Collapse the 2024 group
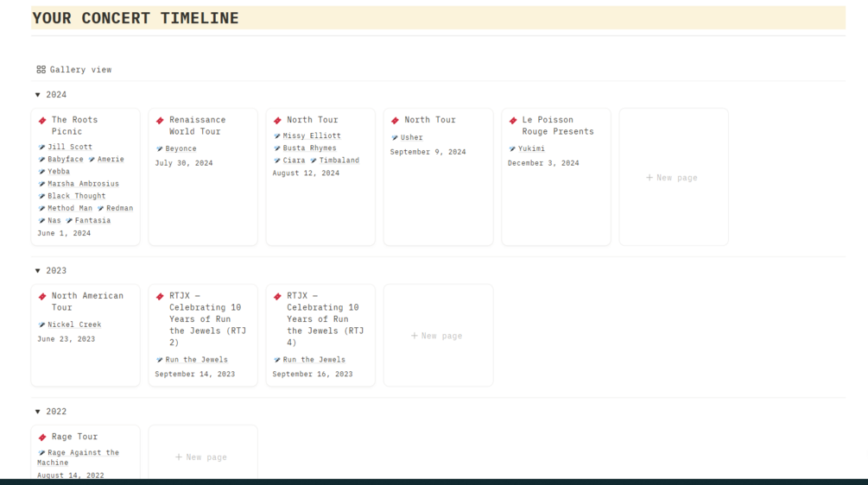This screenshot has height=485, width=868. (38, 95)
